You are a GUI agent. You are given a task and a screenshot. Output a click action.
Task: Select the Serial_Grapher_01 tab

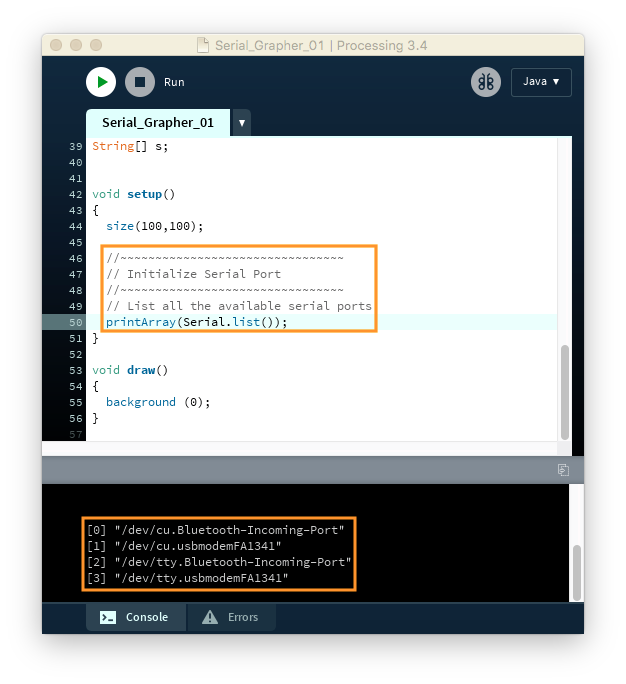(x=158, y=123)
